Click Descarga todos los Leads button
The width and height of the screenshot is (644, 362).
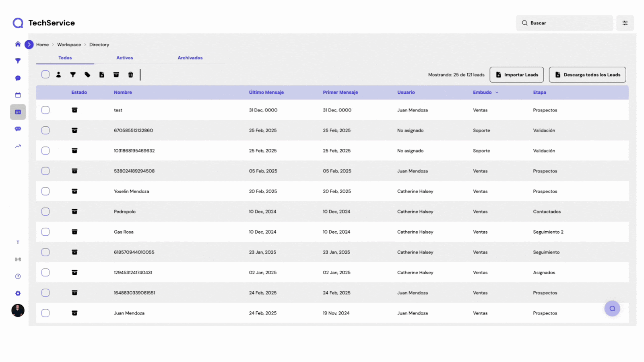point(587,75)
